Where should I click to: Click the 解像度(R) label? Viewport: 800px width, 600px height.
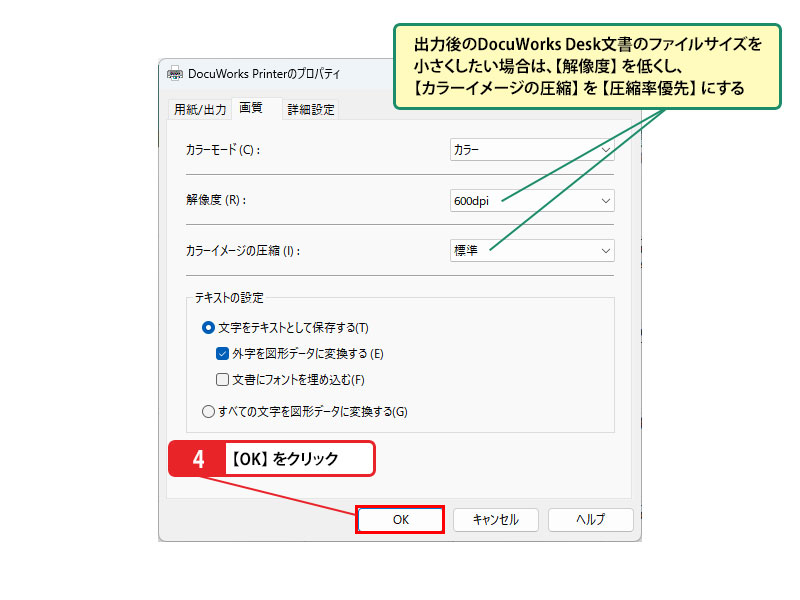(216, 200)
